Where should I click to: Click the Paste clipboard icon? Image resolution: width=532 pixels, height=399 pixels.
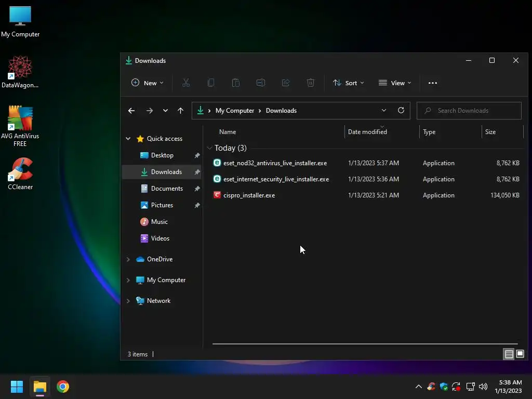pyautogui.click(x=235, y=83)
